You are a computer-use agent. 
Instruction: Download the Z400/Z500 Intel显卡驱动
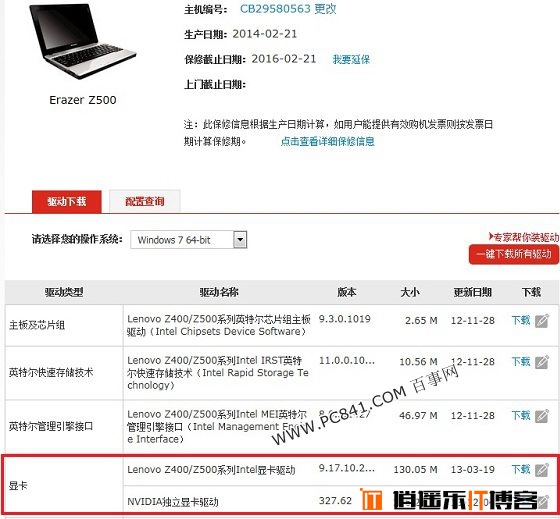point(521,469)
